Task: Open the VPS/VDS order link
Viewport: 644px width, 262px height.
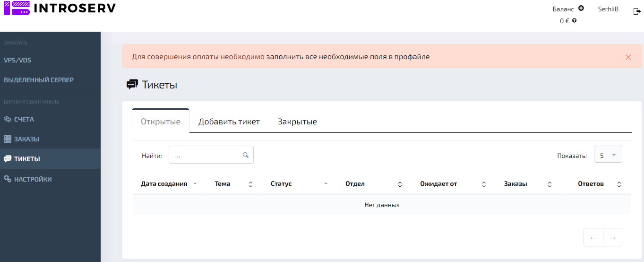Action: [17, 60]
